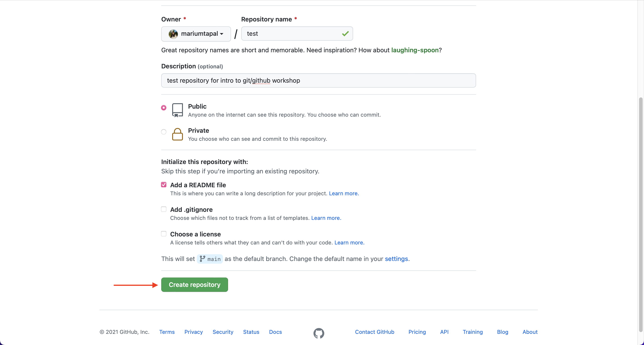Open the API footer link
Screen dimensions: 644x345
tap(444, 332)
